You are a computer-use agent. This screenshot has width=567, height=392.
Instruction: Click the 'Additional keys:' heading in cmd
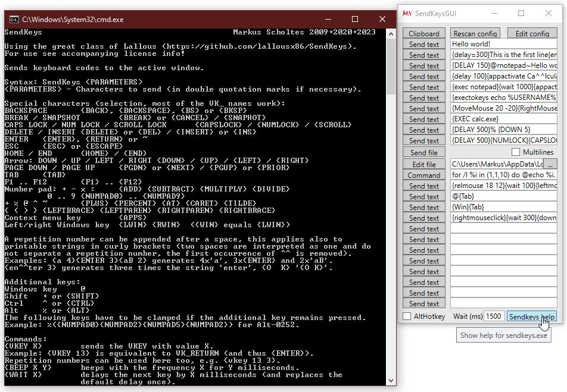click(42, 282)
